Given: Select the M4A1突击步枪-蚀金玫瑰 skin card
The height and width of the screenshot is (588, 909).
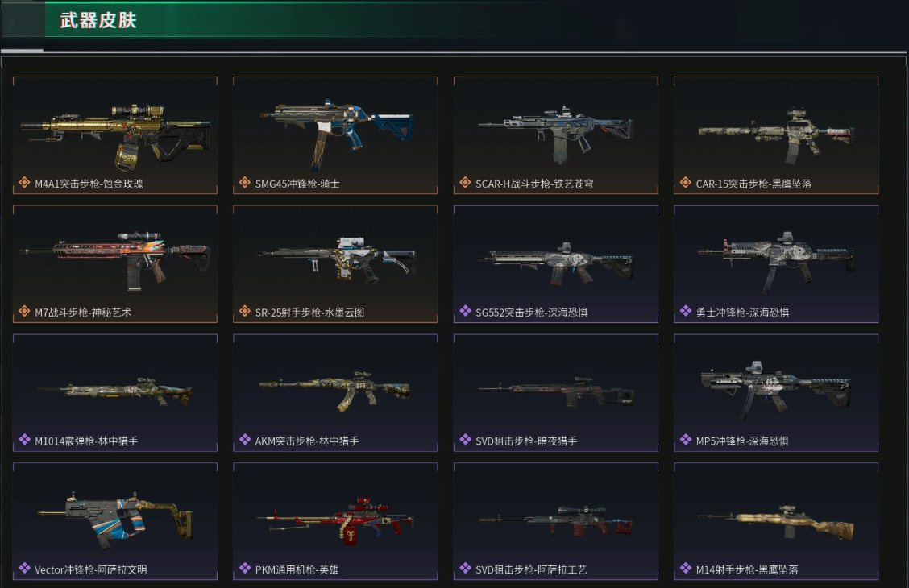Looking at the screenshot, I should [x=114, y=135].
